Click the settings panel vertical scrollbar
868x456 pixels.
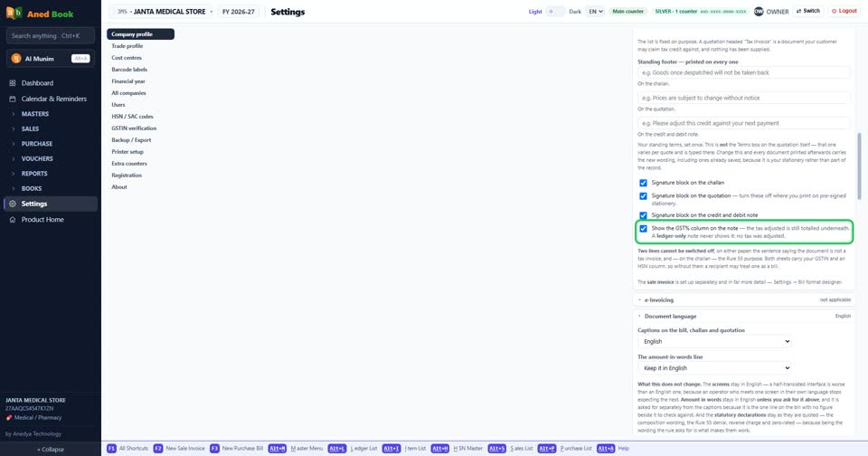(859, 166)
